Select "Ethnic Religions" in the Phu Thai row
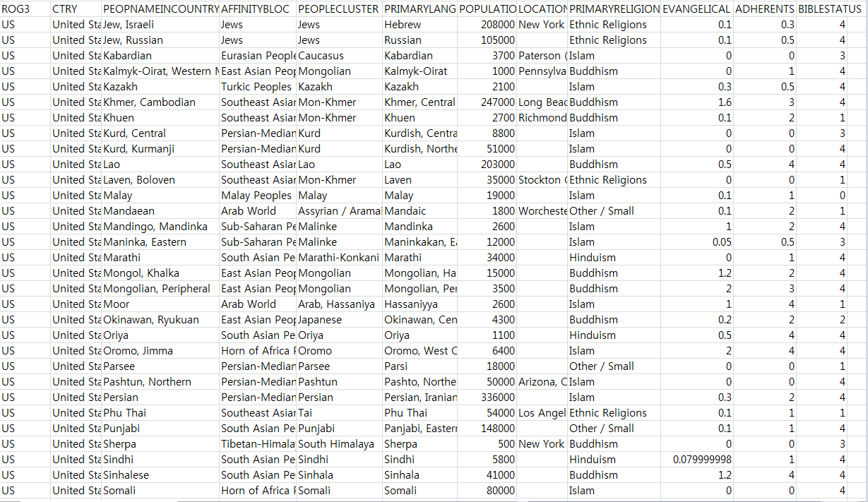Image resolution: width=868 pixels, height=502 pixels. 614,413
